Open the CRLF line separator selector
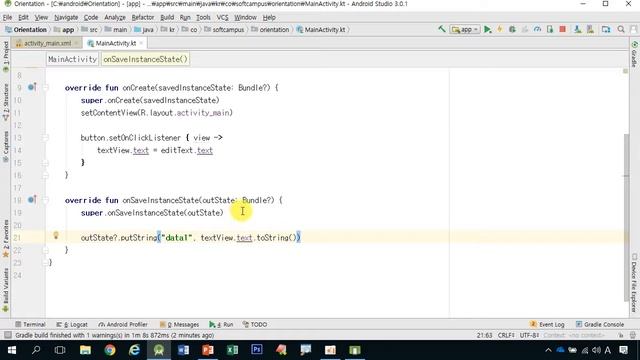The image size is (640, 360). click(x=506, y=335)
